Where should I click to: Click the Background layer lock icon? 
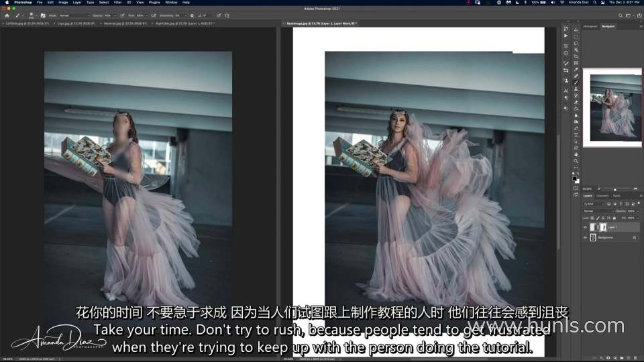635,237
